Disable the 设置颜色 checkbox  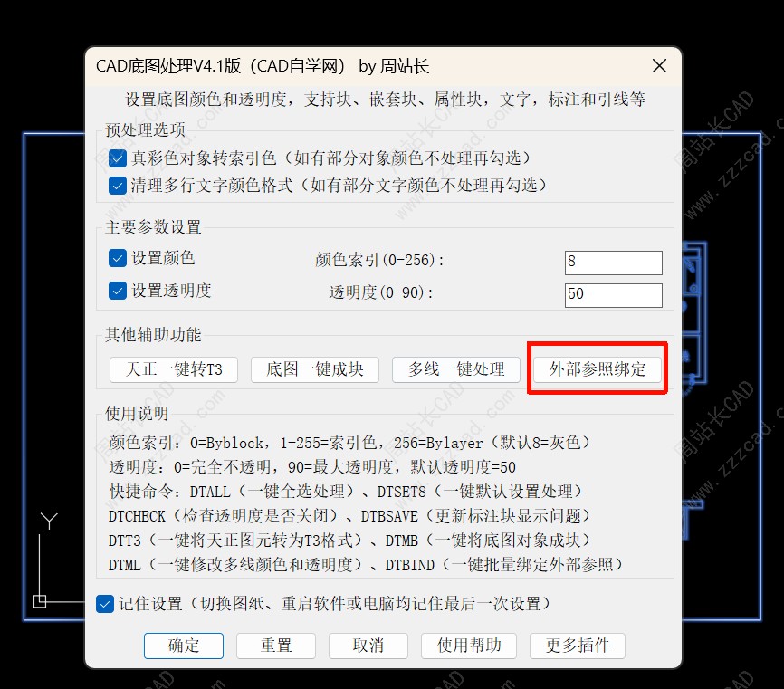pyautogui.click(x=118, y=258)
